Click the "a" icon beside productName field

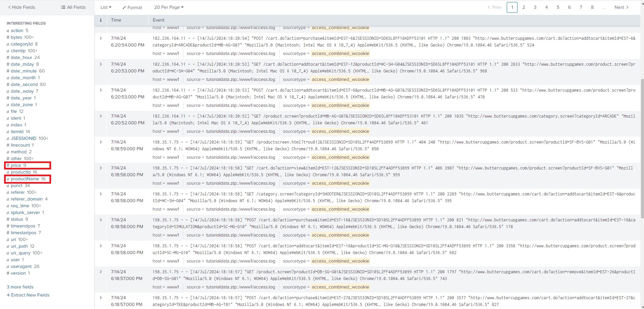(x=8, y=179)
